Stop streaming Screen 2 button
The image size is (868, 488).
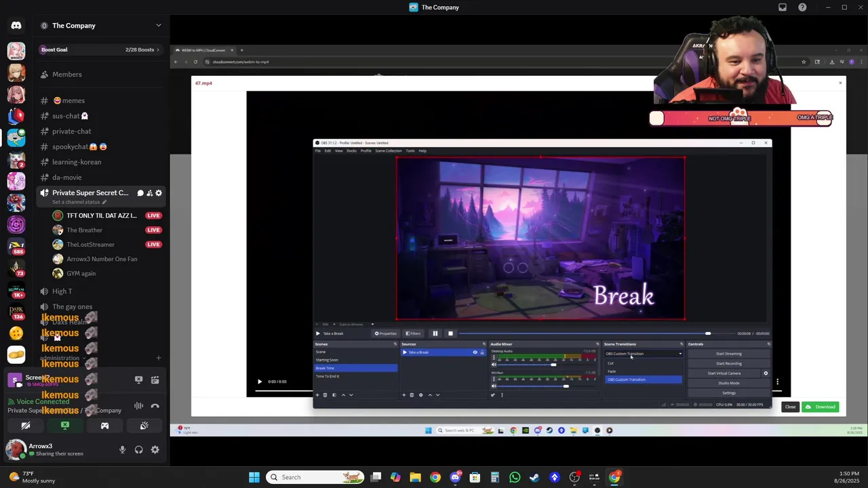[x=139, y=380]
